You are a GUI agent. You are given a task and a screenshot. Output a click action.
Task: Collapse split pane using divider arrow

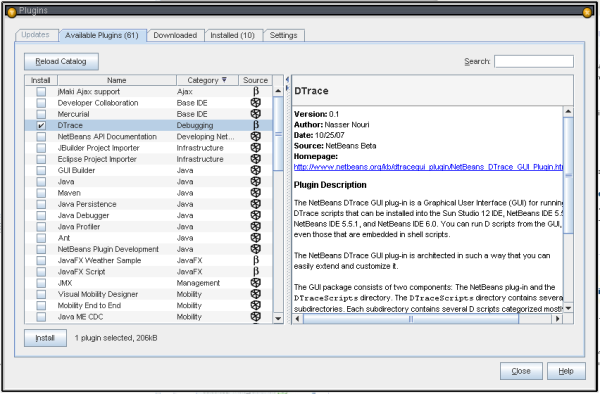287,79
